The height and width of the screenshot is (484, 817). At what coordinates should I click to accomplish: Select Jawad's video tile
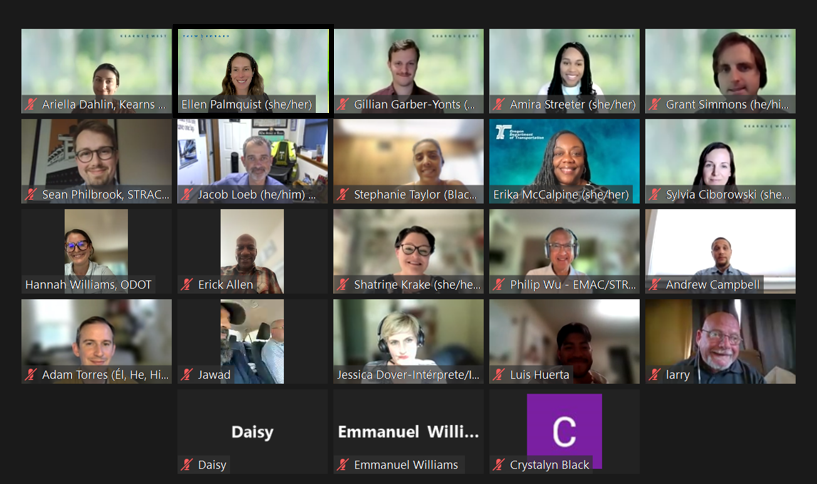coord(253,341)
